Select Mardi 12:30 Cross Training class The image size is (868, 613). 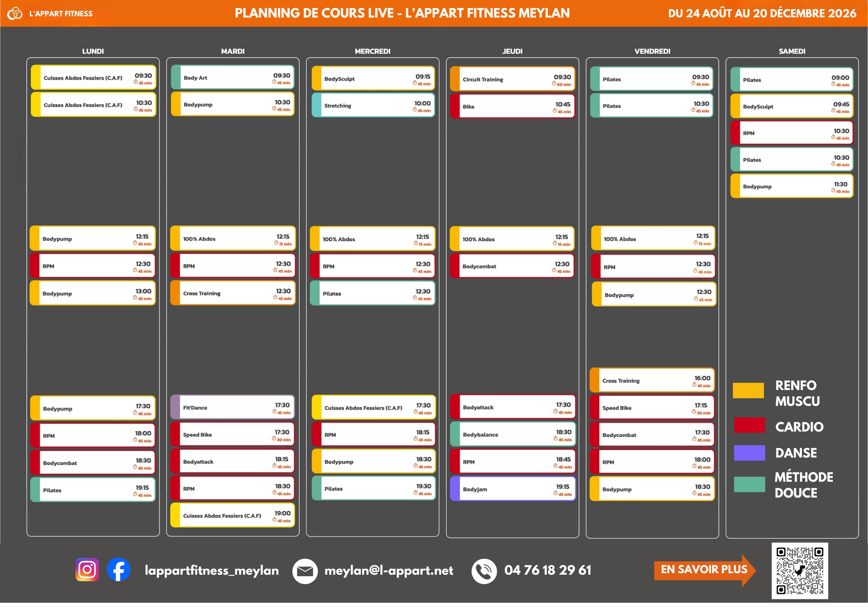pos(233,293)
